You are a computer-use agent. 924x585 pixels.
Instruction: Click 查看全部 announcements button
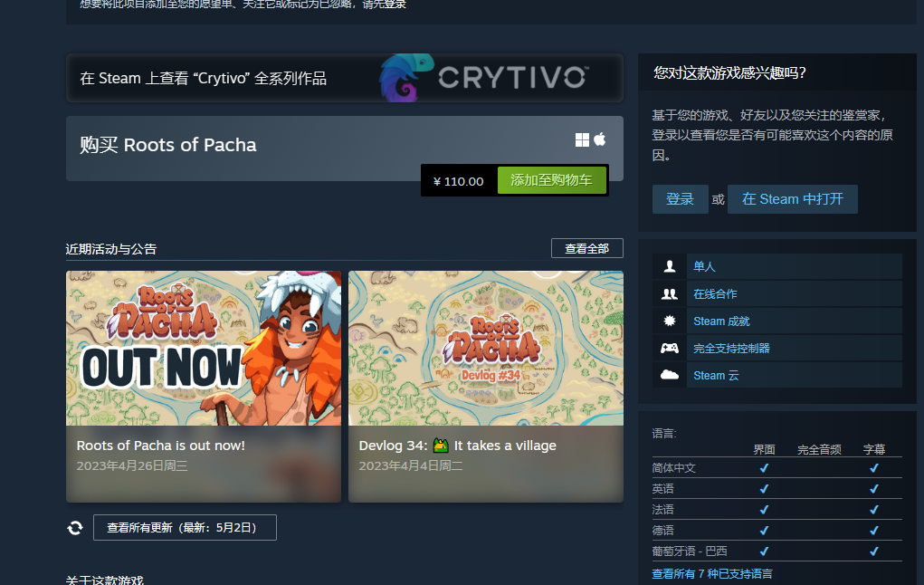click(x=587, y=248)
